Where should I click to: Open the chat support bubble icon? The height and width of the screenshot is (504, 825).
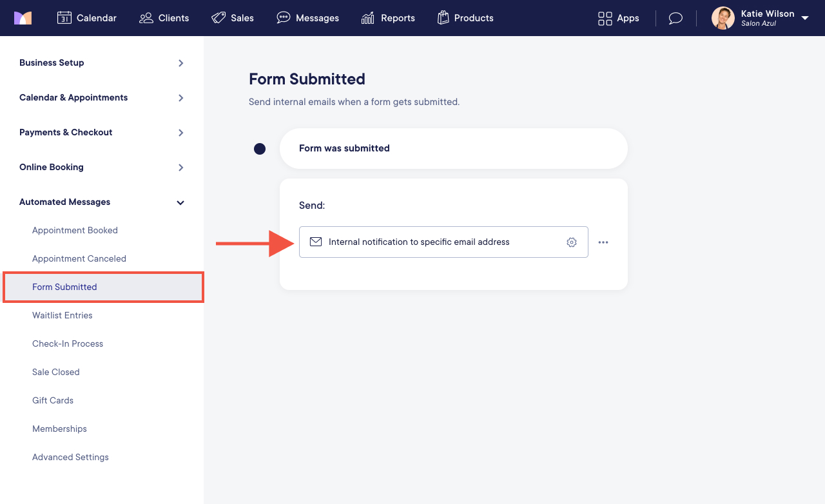(675, 18)
